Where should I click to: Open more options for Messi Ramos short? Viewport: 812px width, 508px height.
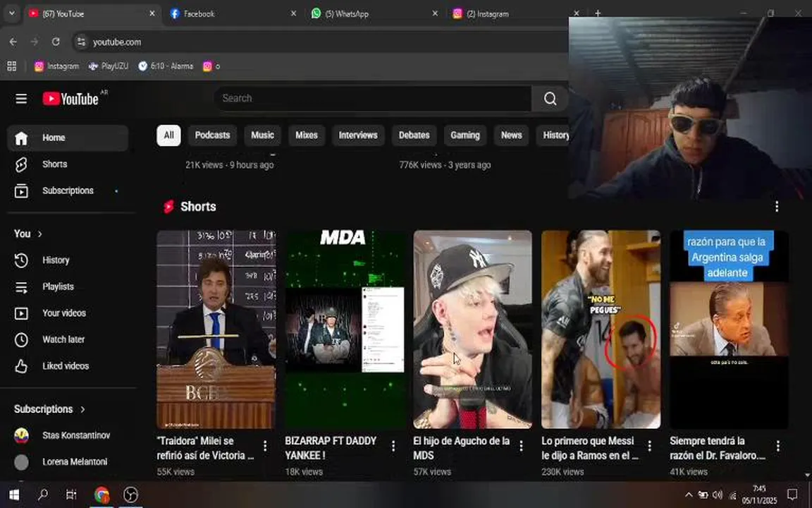tap(649, 446)
